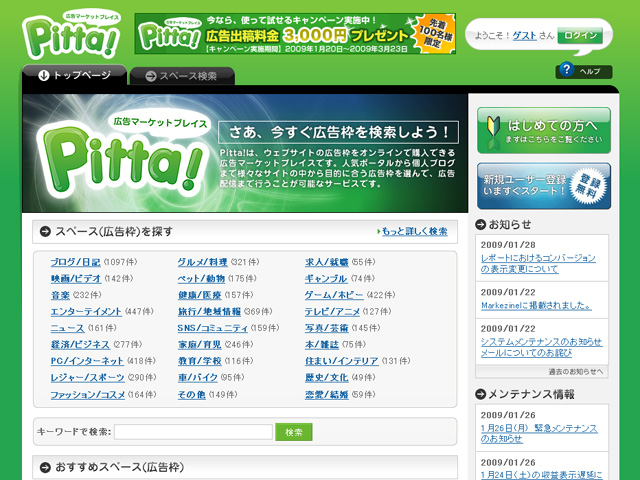Click the arrow icon beside おすすめスペース heading
The image size is (640, 480).
click(x=45, y=467)
